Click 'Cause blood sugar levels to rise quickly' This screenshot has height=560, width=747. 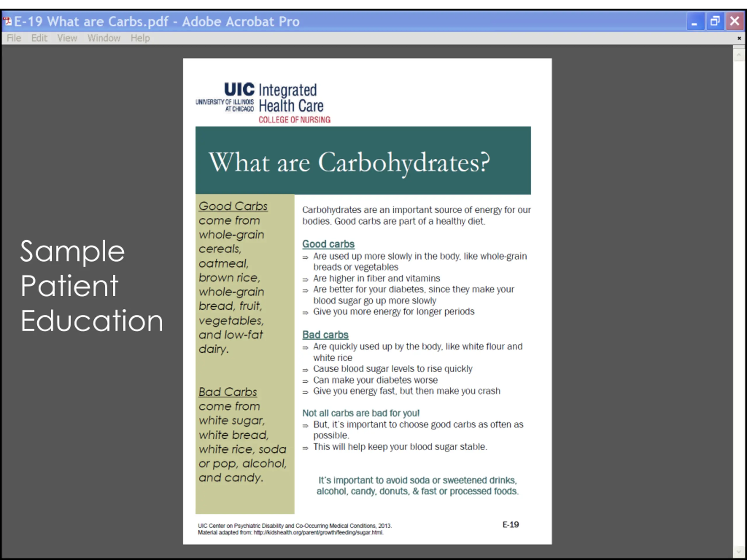[393, 369]
